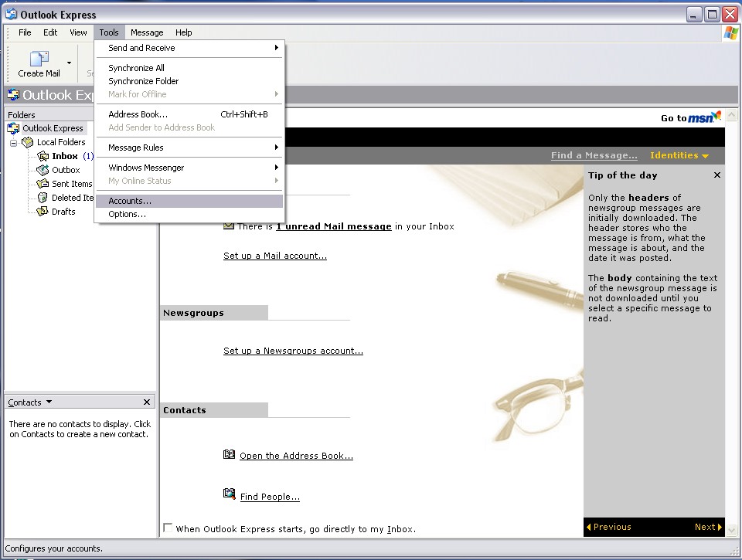Expand Message Rules submenu
Screen dimensions: 742x560
189,148
